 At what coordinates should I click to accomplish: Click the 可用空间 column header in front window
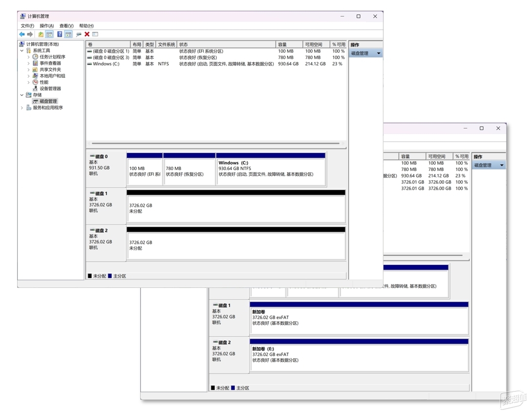tap(316, 44)
